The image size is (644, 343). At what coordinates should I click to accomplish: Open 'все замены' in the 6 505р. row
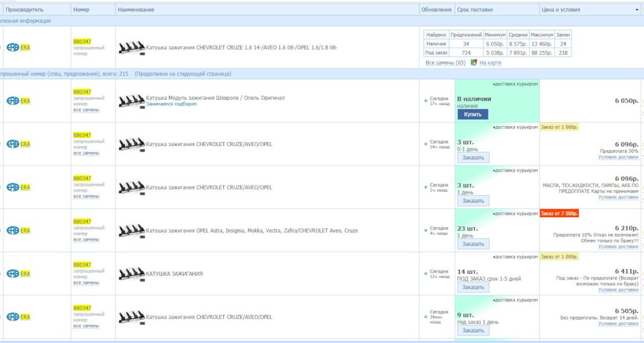point(87,326)
